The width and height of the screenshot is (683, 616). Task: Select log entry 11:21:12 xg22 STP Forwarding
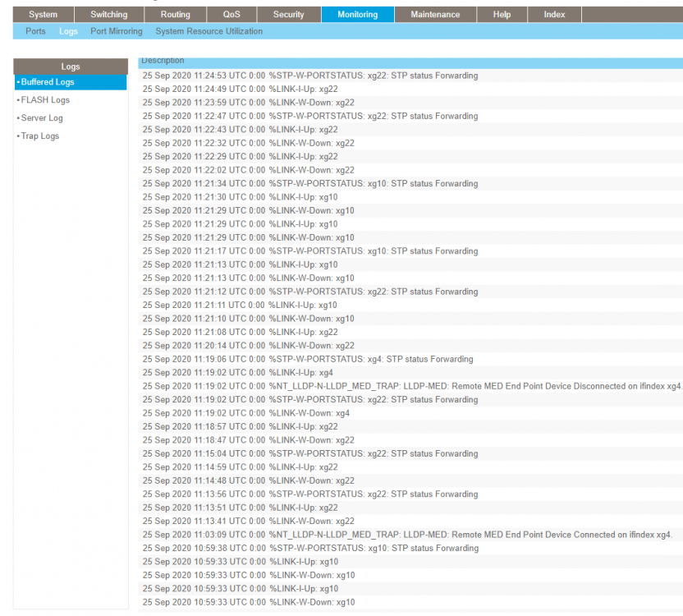click(x=410, y=292)
